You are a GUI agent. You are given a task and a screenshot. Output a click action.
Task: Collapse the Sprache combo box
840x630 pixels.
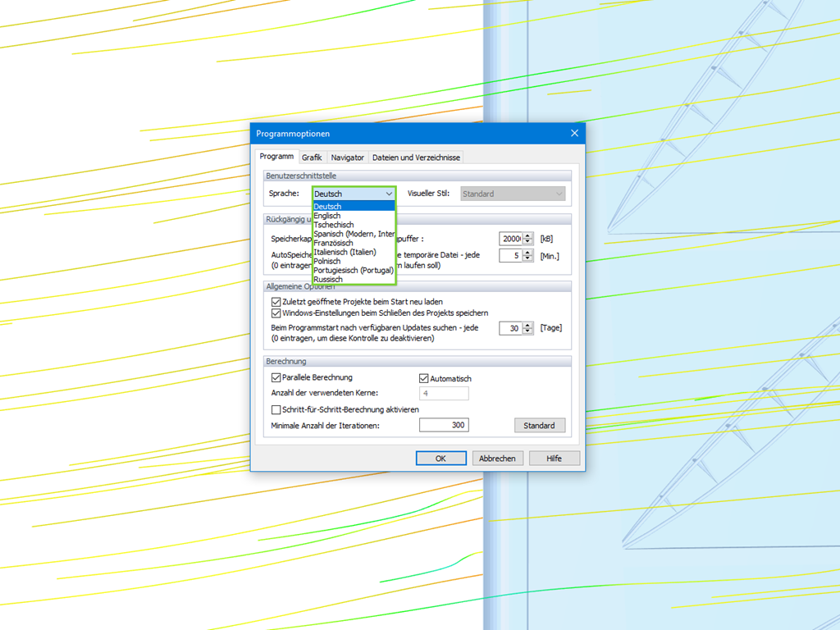click(x=387, y=194)
